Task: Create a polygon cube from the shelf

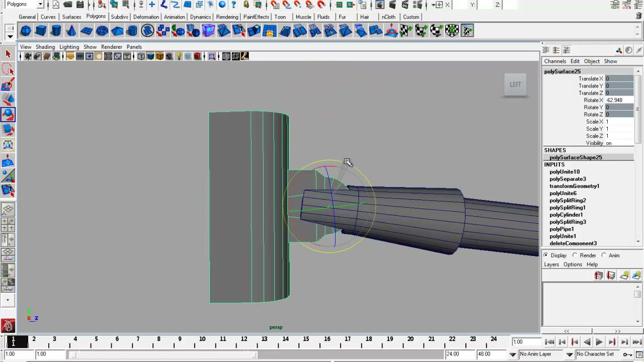Action: [41, 31]
